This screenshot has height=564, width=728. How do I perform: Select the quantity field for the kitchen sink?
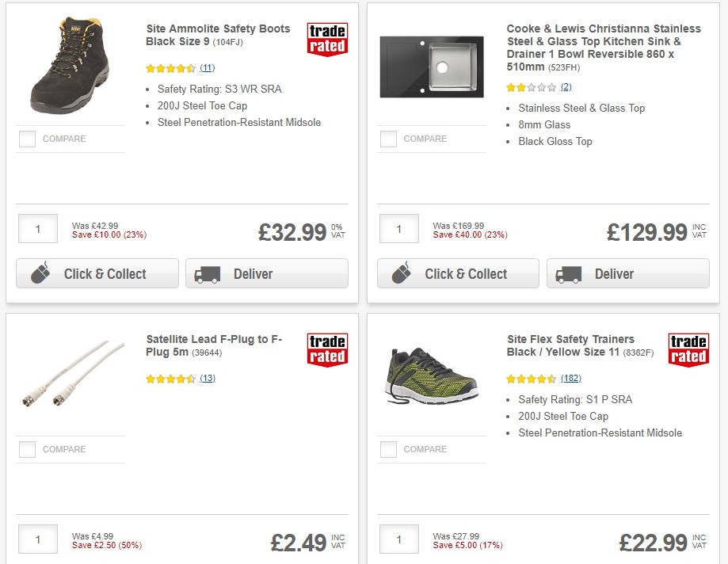398,229
